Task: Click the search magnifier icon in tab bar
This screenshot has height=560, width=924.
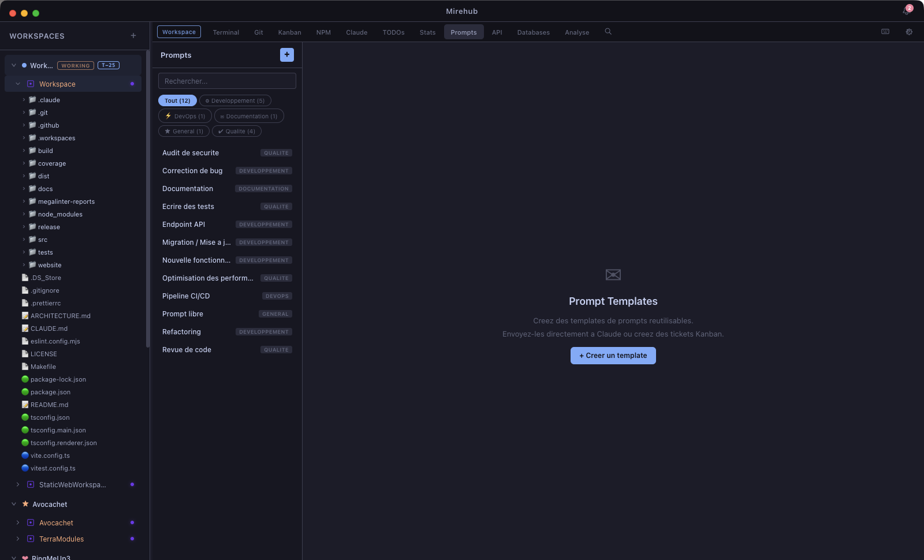Action: 608,32
